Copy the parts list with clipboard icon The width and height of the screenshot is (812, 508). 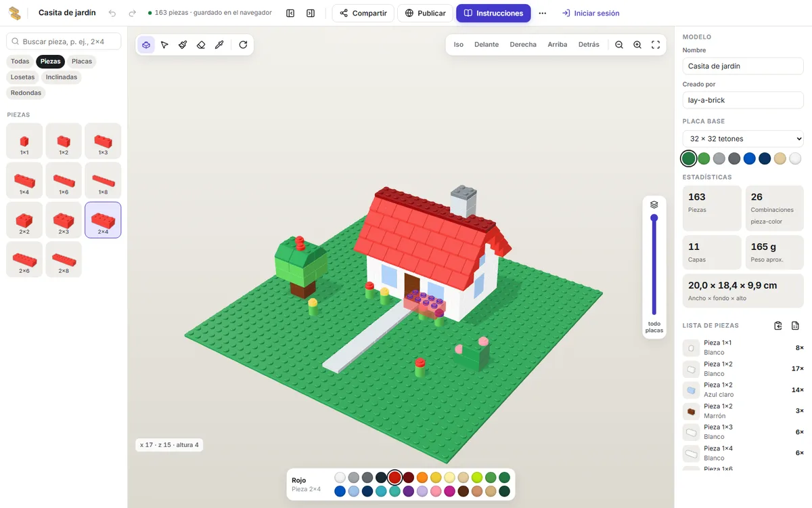(x=778, y=326)
